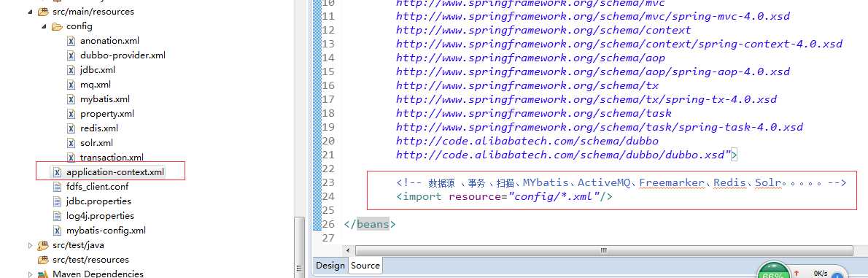The width and height of the screenshot is (868, 278).
Task: Select the src/test/java label
Action: click(x=78, y=245)
